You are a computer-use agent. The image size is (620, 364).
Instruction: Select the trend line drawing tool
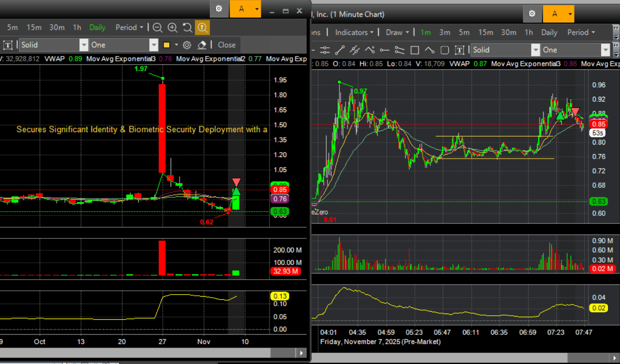(339, 50)
